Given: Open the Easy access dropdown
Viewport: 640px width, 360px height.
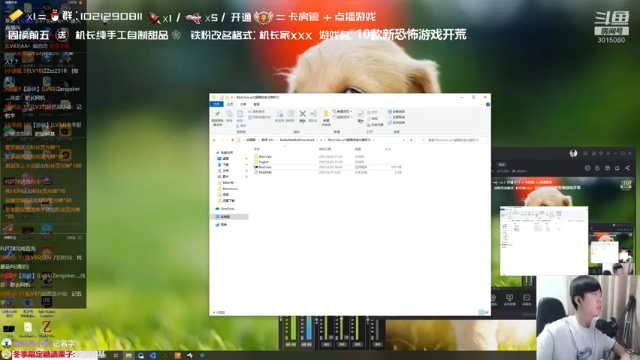Looking at the screenshot, I should [x=343, y=117].
